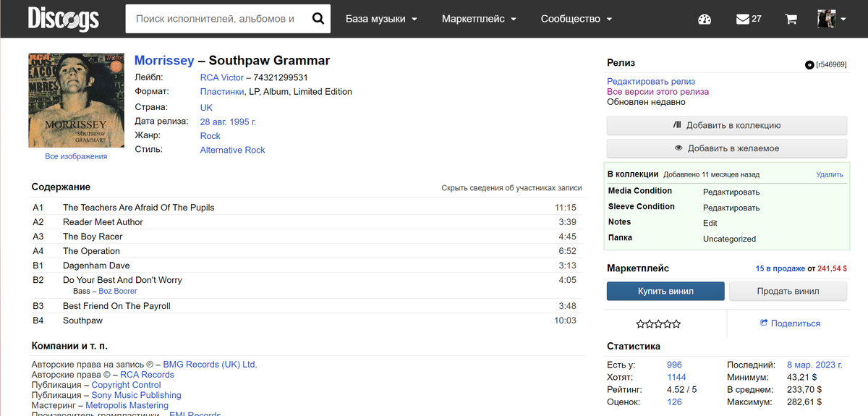Open BMG Records (UK) Ltd. link
This screenshot has height=416, width=868.
(x=210, y=365)
